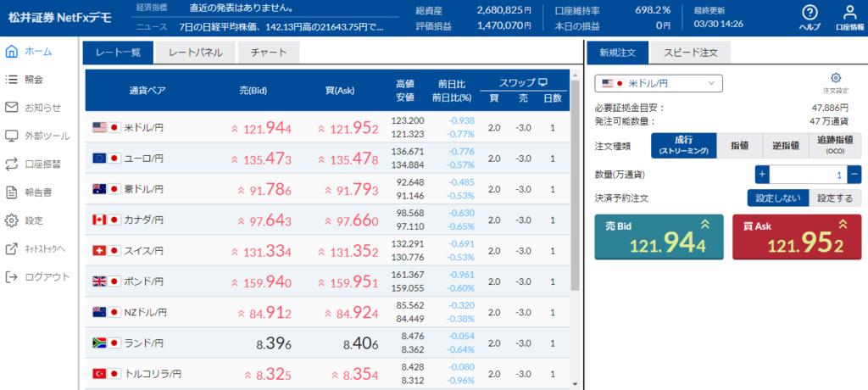868x390 pixels.
Task: Decrease quantity with the minus button
Action: tap(854, 175)
